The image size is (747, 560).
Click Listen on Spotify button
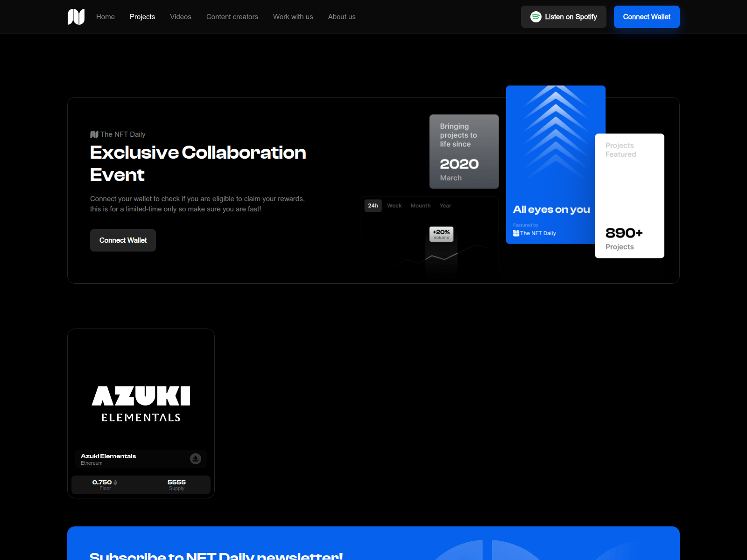[x=564, y=17]
